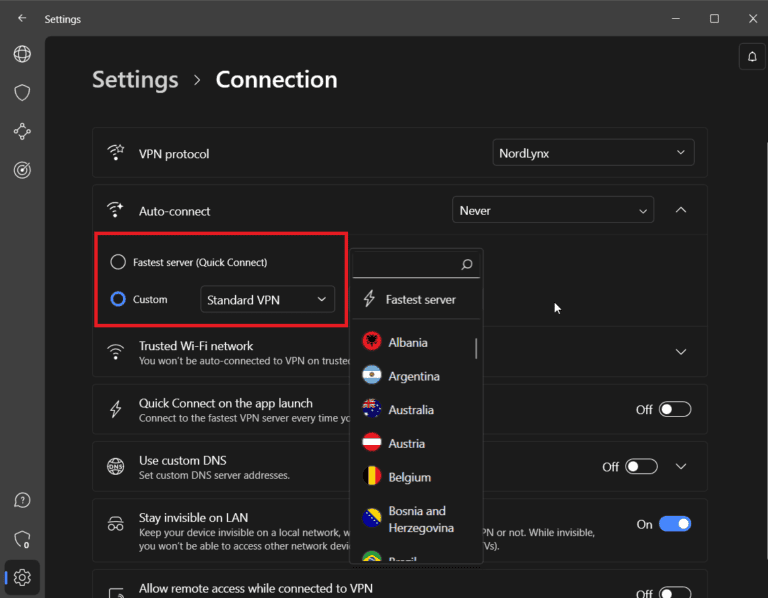Click the settings gear sidebar icon

[x=22, y=577]
